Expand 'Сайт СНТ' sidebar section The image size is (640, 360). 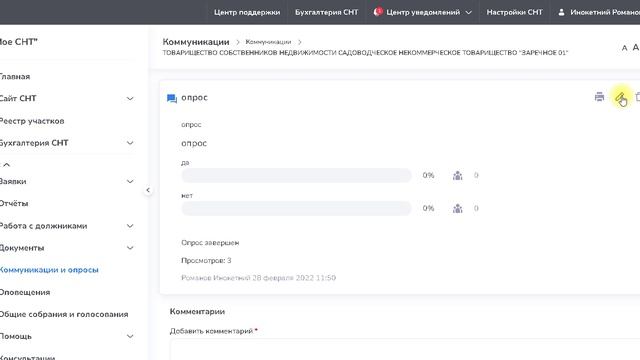(130, 98)
